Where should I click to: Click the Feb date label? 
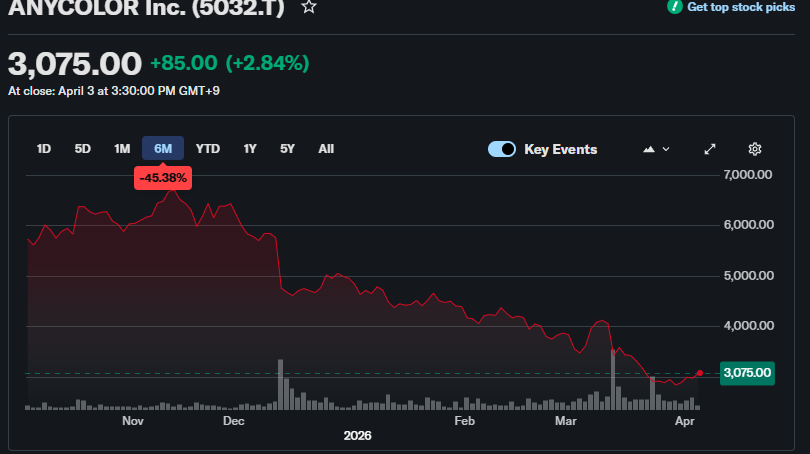pos(464,421)
